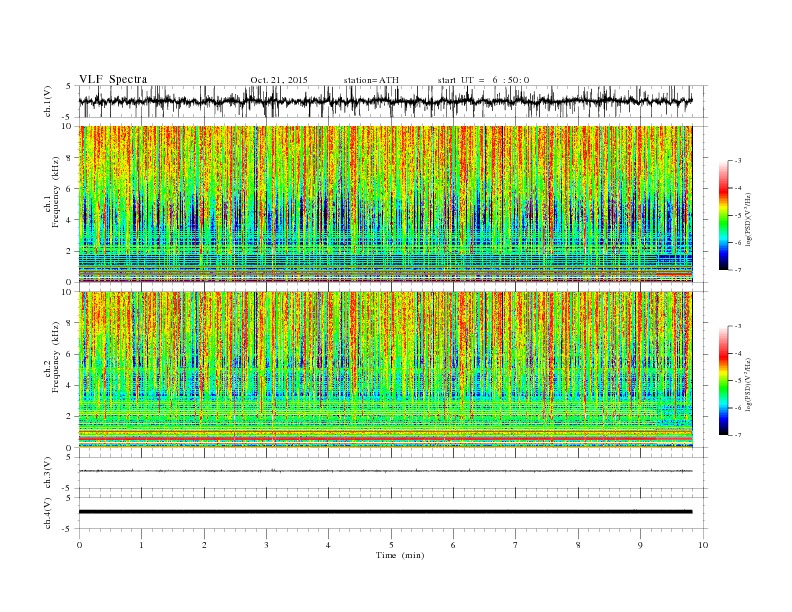792x612 pixels.
Task: Click time axis tick label '9'
Action: click(640, 545)
